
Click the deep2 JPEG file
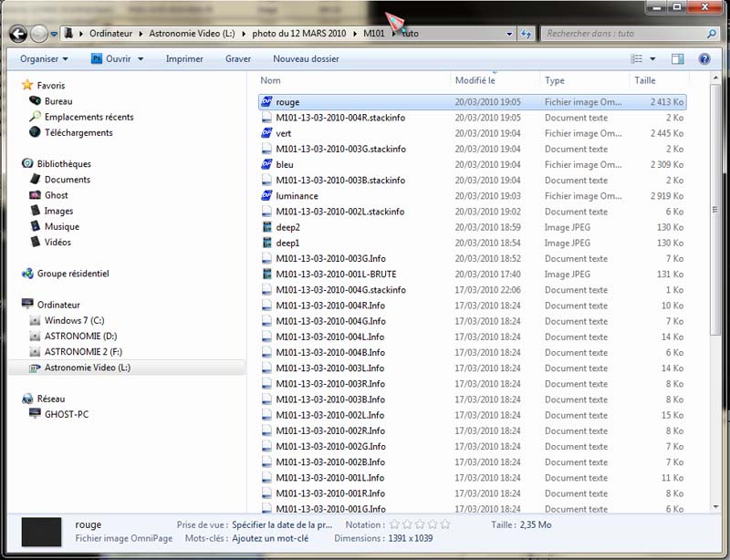[287, 227]
